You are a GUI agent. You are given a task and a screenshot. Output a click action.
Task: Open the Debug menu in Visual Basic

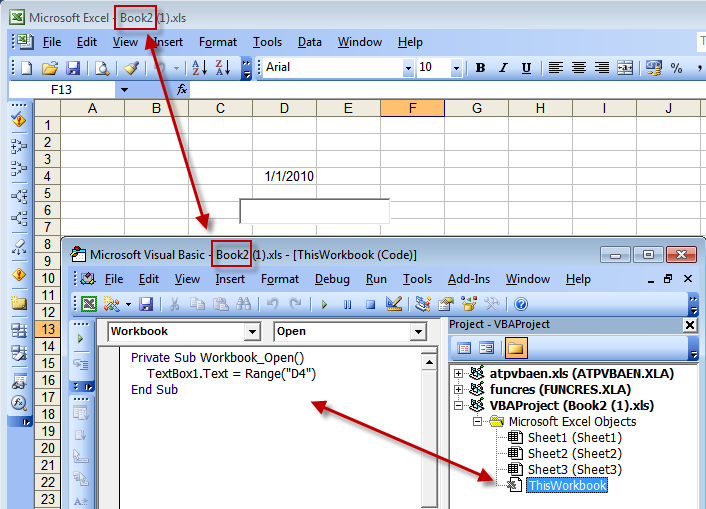pyautogui.click(x=332, y=279)
